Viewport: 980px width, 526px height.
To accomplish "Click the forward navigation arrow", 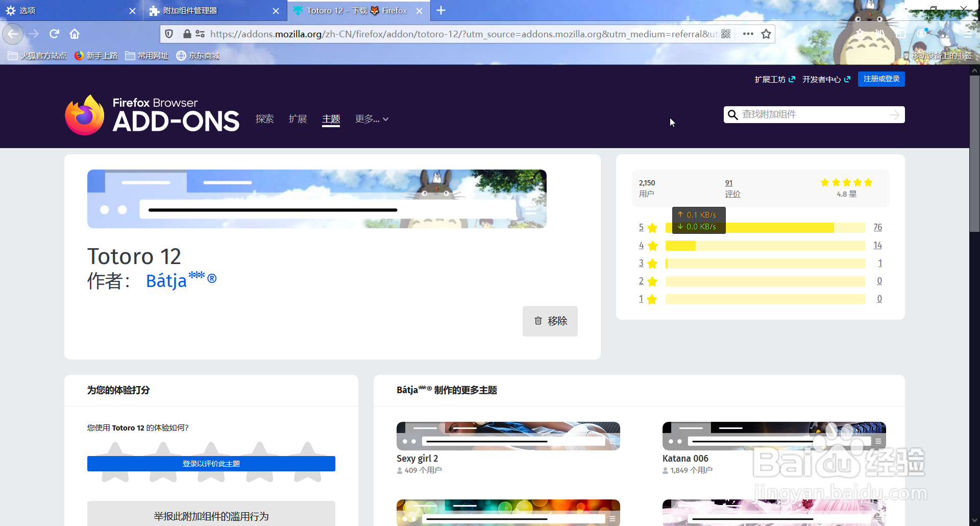I will (34, 34).
